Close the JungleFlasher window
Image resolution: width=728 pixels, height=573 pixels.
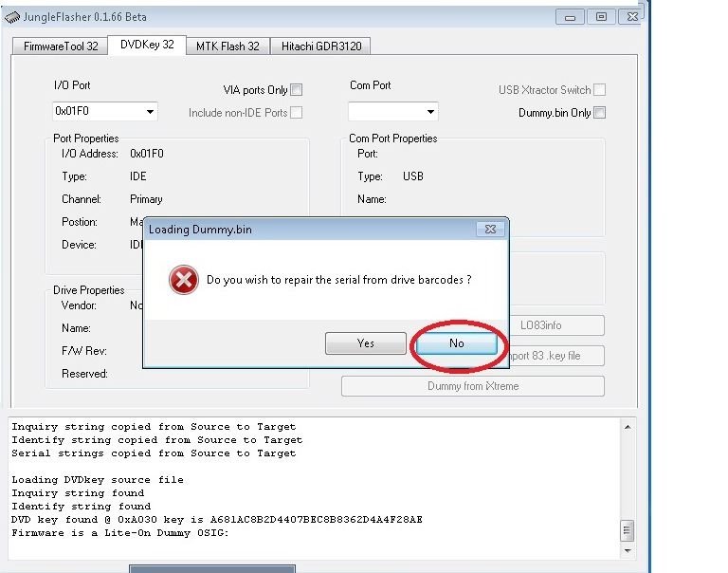pyautogui.click(x=628, y=17)
